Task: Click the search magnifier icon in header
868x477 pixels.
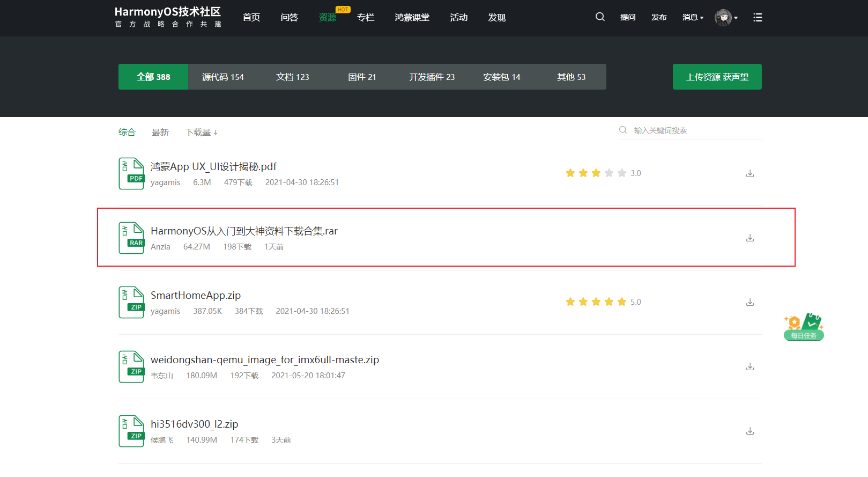Action: 600,17
